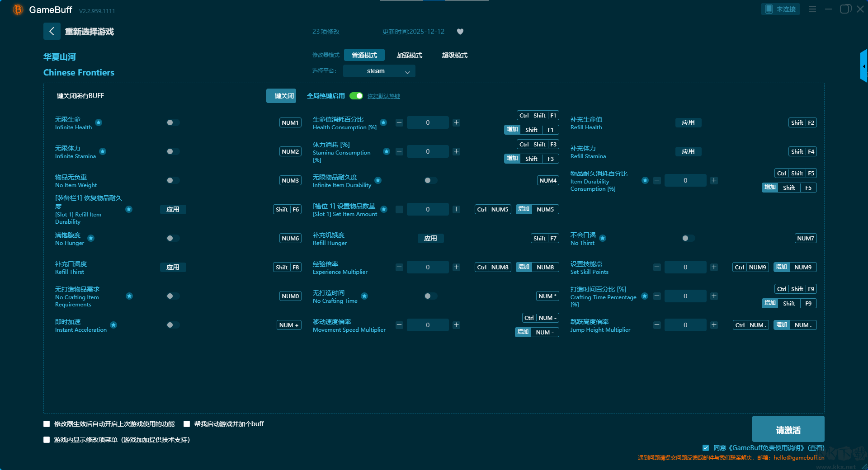Click the star icon beside Instant Acceleration
This screenshot has height=470, width=868.
[113, 325]
